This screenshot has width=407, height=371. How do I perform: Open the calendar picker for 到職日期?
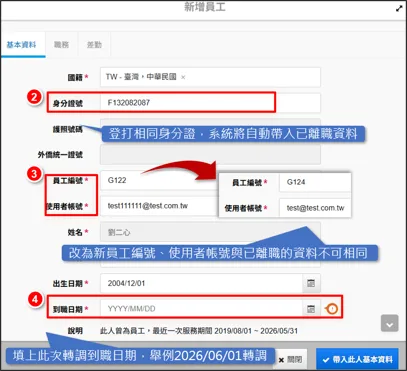click(311, 309)
